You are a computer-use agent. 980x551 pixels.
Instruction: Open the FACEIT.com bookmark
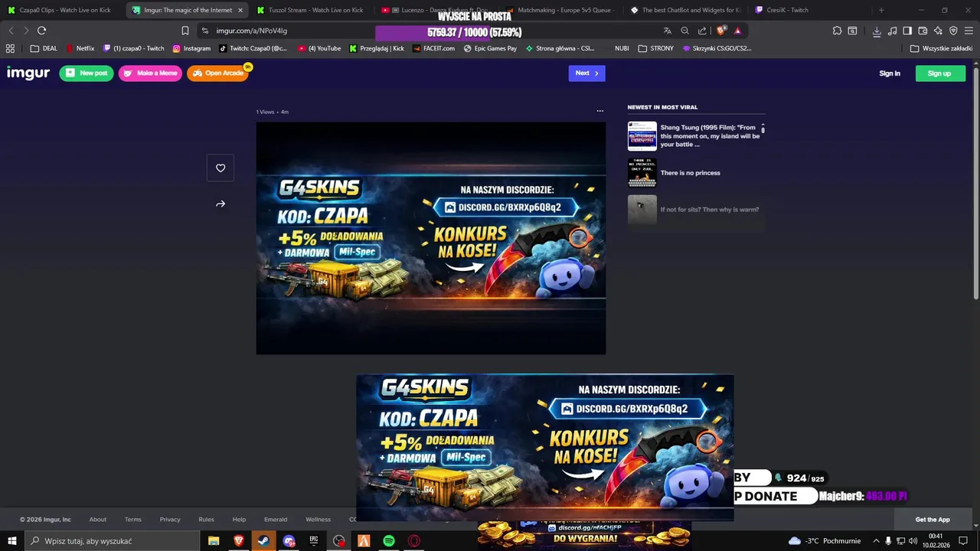pyautogui.click(x=433, y=48)
